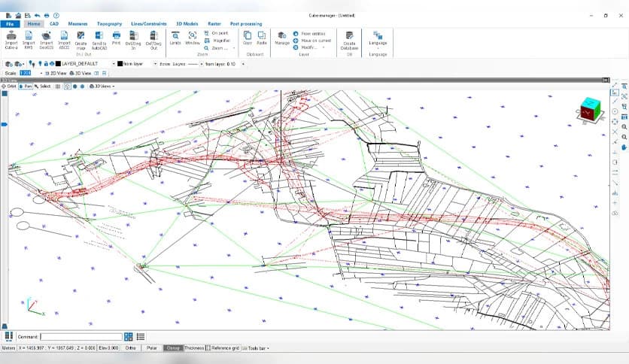Open the Scale dropdown arrow
The image size is (629, 364).
click(x=41, y=74)
